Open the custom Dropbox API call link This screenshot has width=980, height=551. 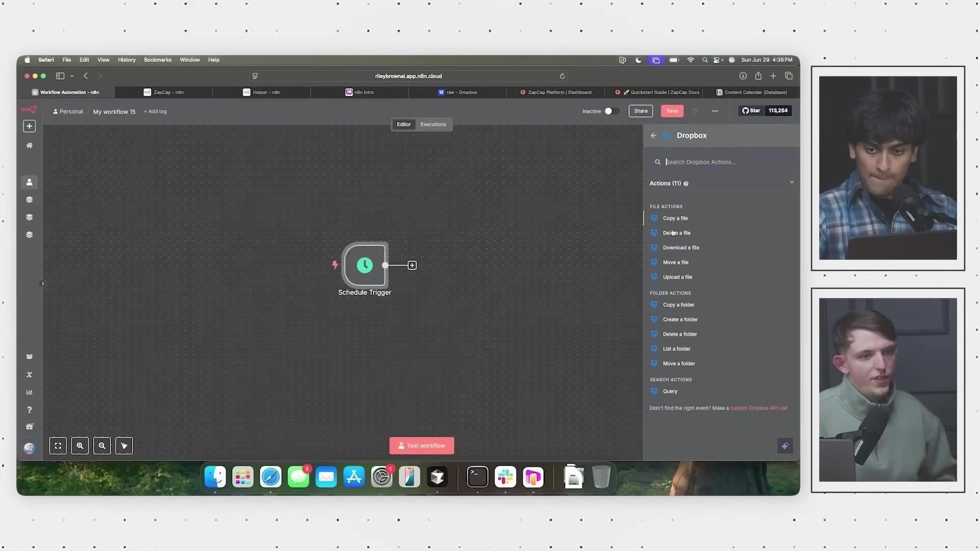[x=758, y=408]
